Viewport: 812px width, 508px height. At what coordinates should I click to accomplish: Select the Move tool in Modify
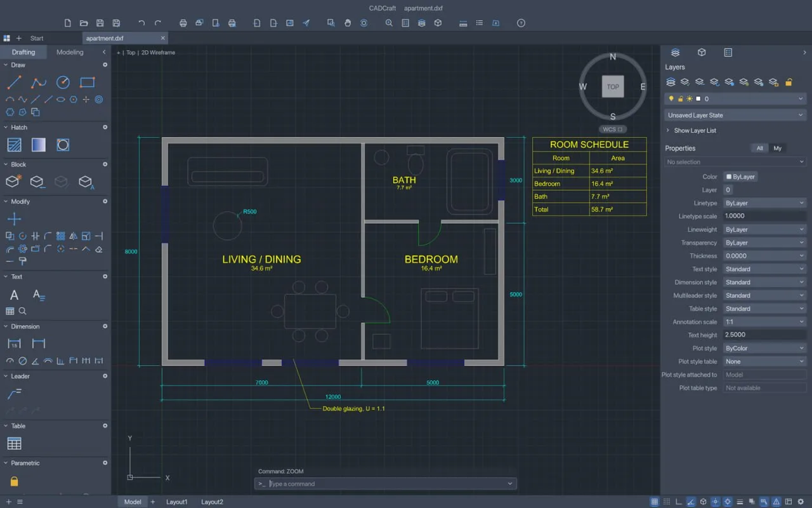click(x=14, y=219)
